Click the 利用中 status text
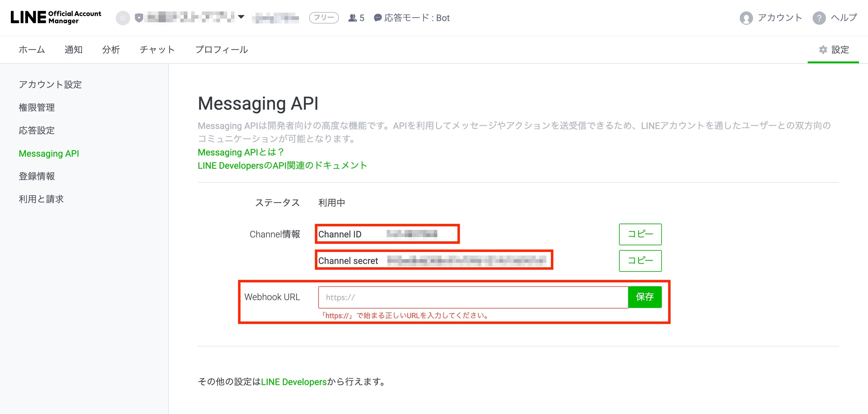This screenshot has height=414, width=868. (x=332, y=203)
